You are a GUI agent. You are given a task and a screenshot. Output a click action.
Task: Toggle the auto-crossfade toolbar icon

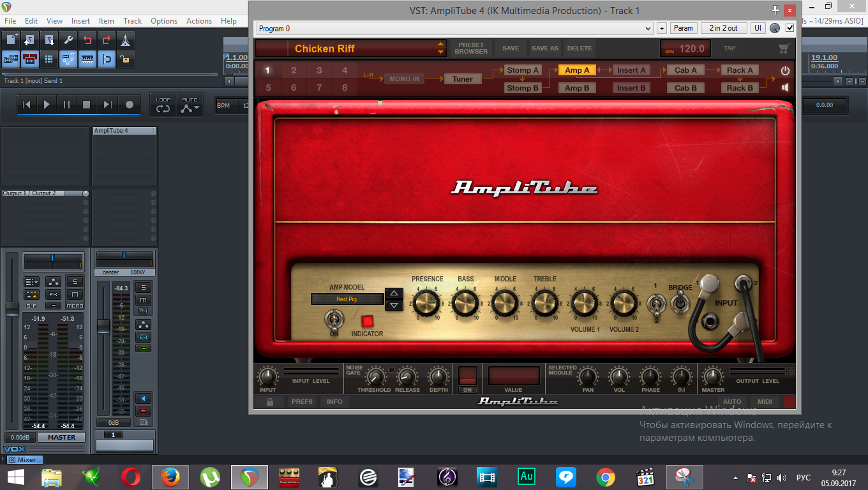coord(11,59)
